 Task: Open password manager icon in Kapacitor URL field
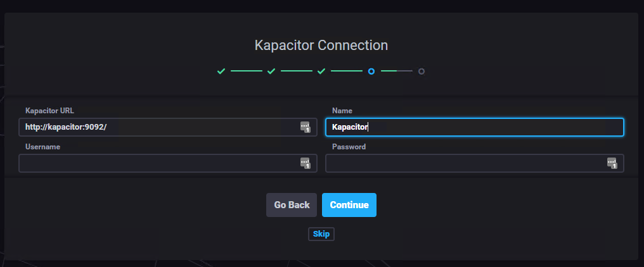[305, 127]
